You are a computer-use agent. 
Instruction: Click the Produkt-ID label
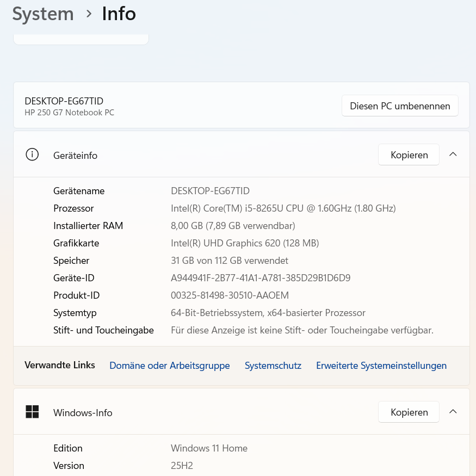click(x=77, y=295)
